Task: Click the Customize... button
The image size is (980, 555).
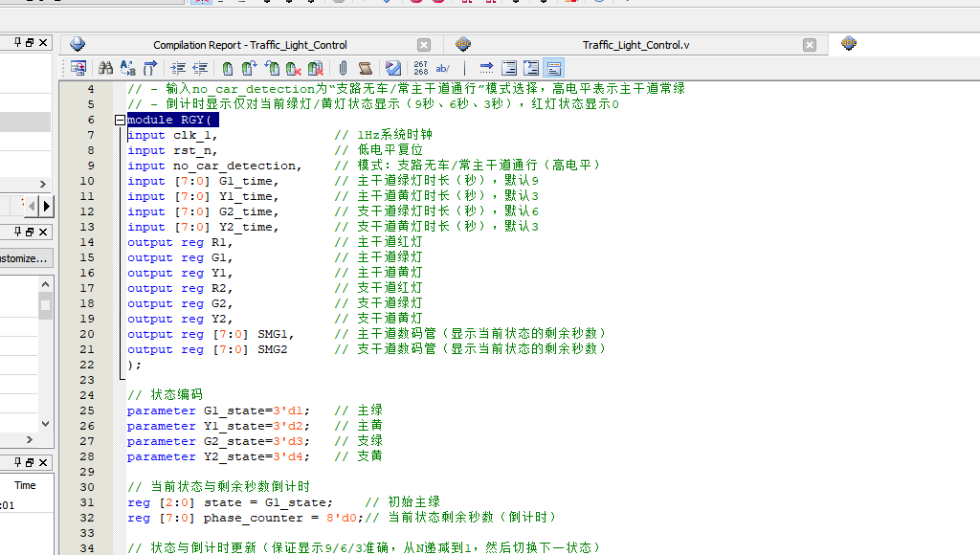Action: (26, 258)
